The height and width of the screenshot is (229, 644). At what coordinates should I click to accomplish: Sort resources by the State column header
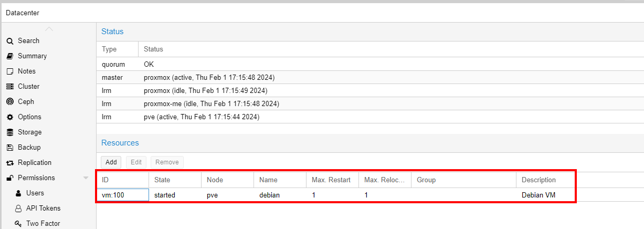pyautogui.click(x=162, y=180)
